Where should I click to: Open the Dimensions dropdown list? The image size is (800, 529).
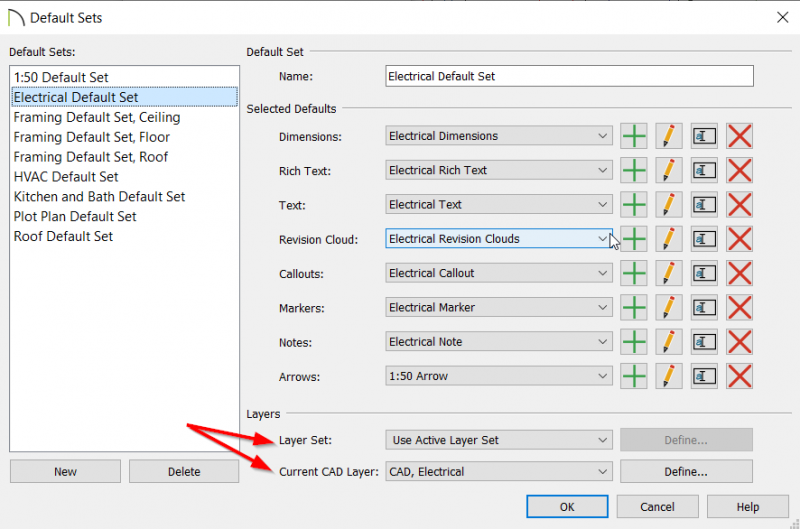click(x=498, y=136)
